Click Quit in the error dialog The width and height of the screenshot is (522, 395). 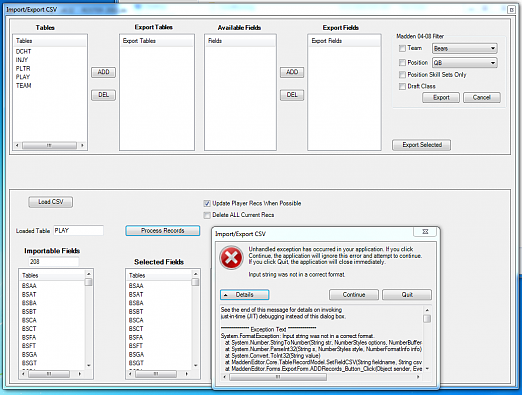pos(407,295)
